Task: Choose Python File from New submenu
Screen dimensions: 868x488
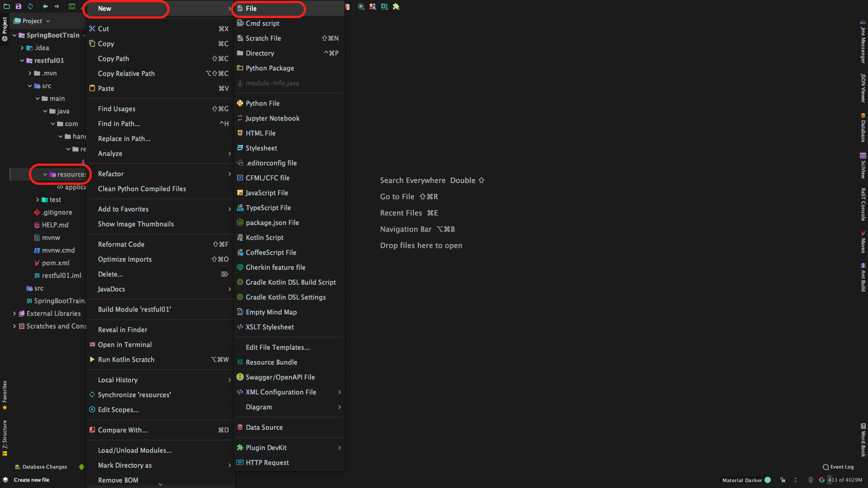Action: tap(262, 103)
